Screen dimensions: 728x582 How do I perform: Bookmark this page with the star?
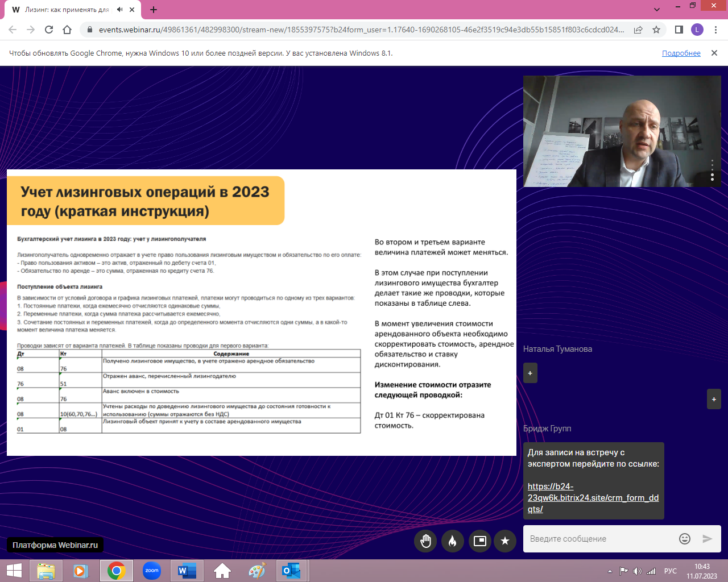pos(656,30)
